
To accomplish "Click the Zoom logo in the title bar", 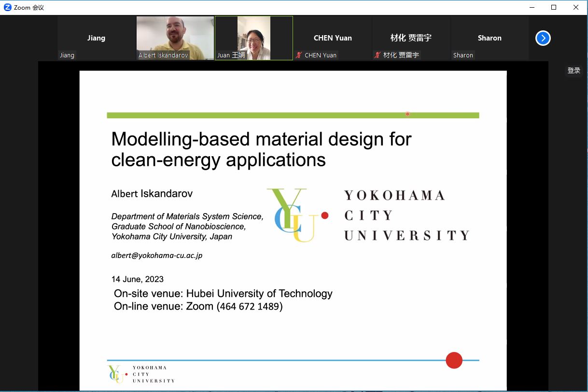I will point(7,7).
